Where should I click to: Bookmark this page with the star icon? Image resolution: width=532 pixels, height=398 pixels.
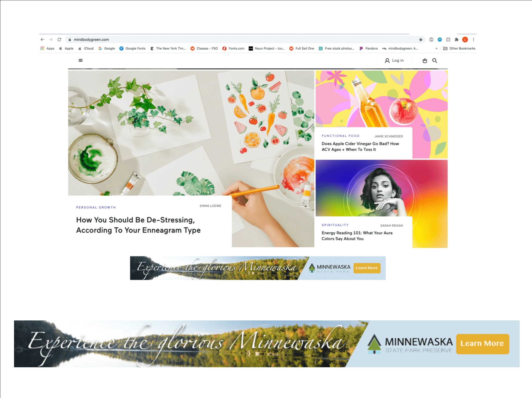(421, 39)
